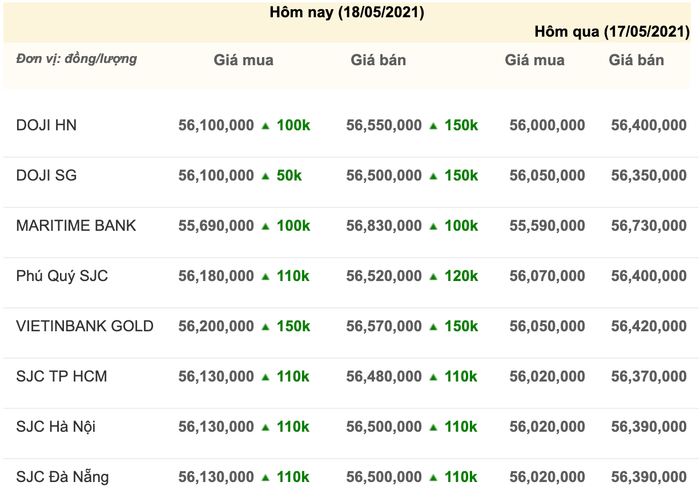Click DOJI SG yesterday's sell price 56,350,000

coord(649,175)
